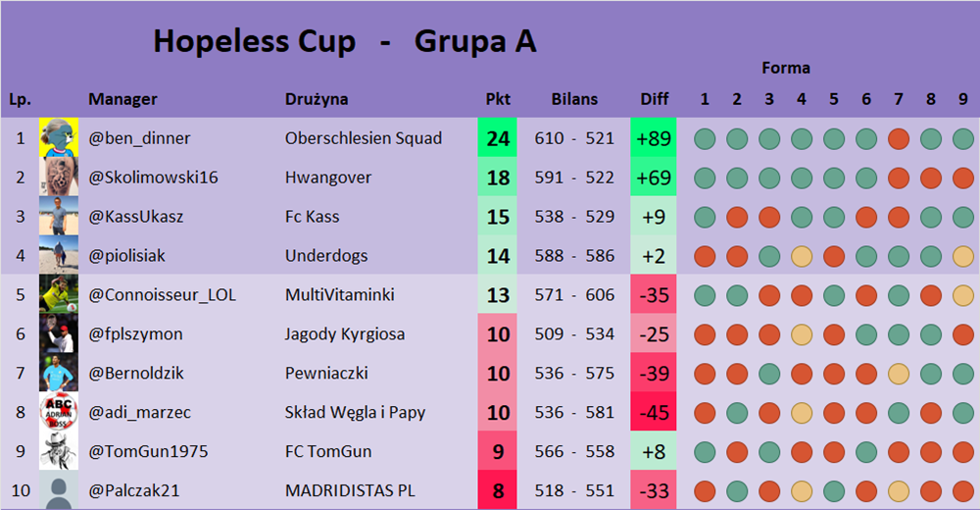Click the red form dot in Oberschlesien Squad's row
This screenshot has width=980, height=510.
(x=898, y=139)
